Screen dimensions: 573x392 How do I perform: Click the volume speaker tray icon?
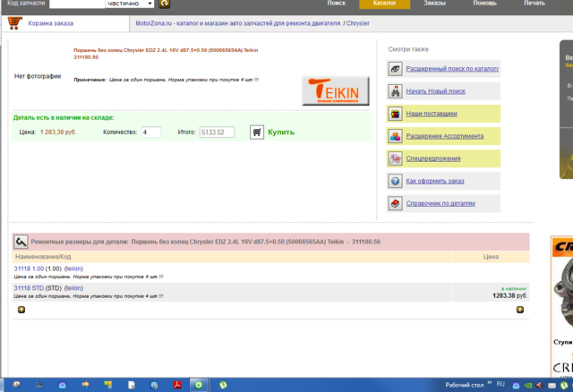point(539,386)
